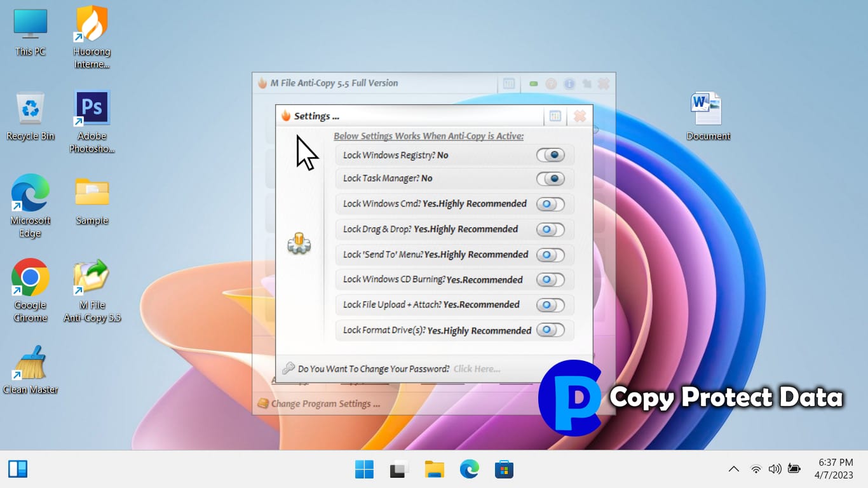
Task: Click the 'Click Here...' password change link
Action: point(477,369)
